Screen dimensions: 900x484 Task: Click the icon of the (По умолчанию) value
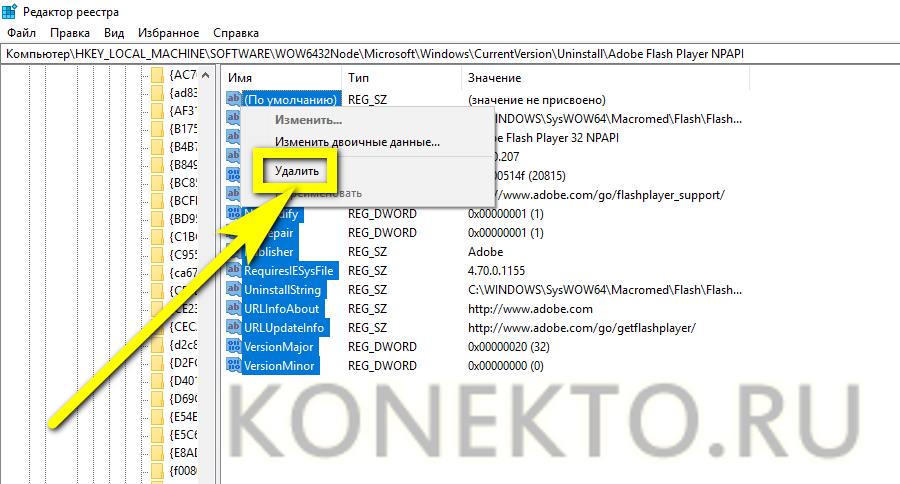click(235, 100)
